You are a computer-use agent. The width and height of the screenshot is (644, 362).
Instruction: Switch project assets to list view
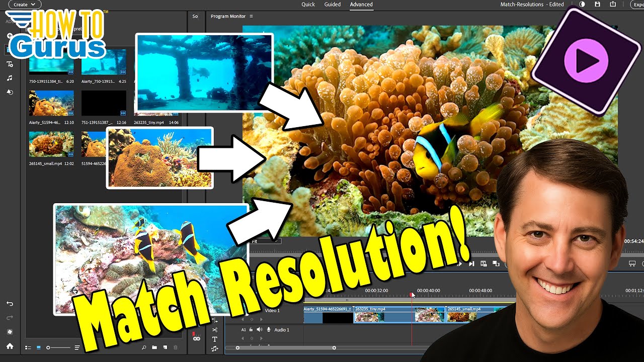tap(28, 347)
